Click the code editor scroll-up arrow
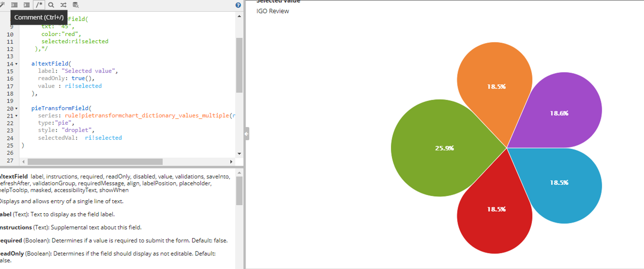This screenshot has height=269, width=644. point(239,16)
